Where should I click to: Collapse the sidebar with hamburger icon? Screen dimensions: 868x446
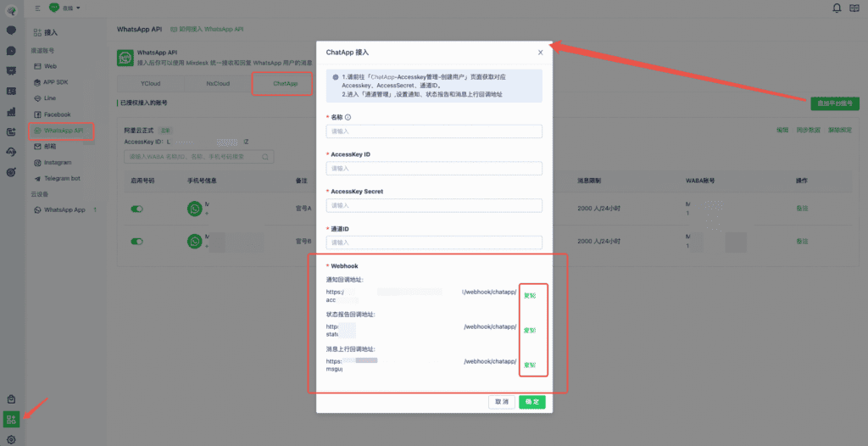coord(37,8)
